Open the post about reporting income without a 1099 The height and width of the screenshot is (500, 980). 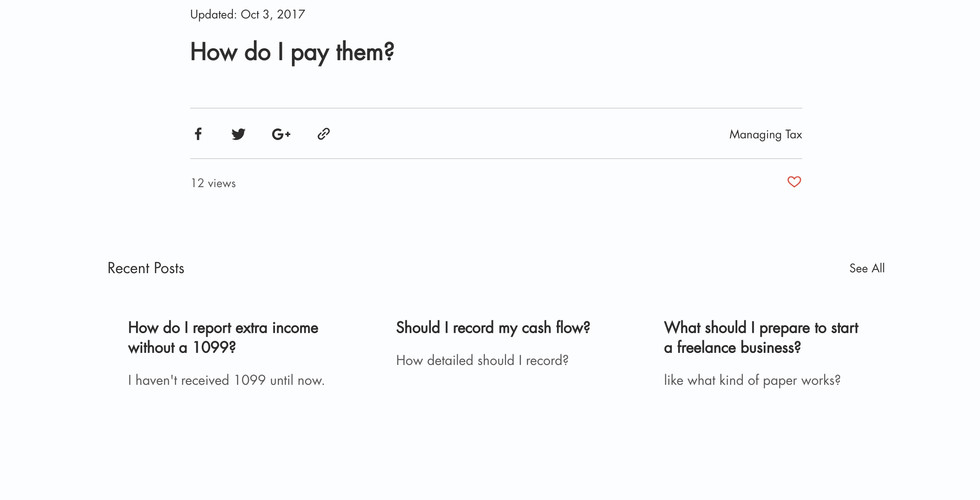tap(223, 337)
